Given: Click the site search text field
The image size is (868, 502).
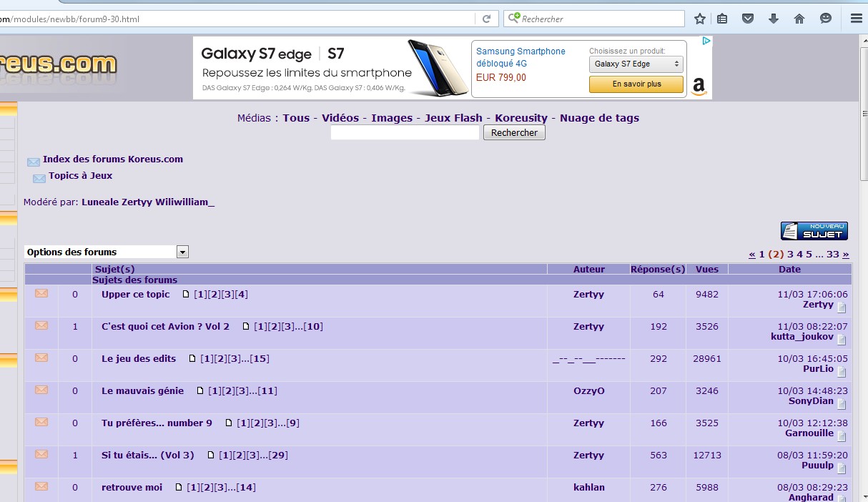Looking at the screenshot, I should [405, 133].
